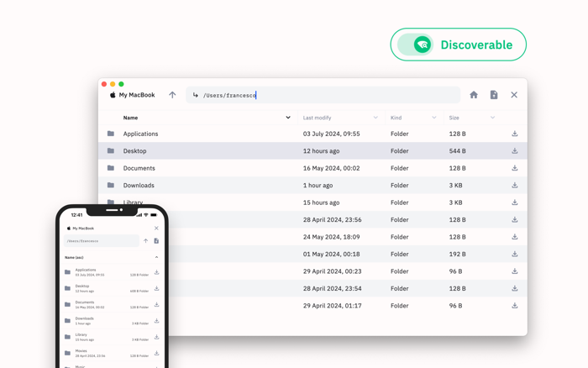Download the row dated 29 April 2024, 00:23

pyautogui.click(x=514, y=271)
